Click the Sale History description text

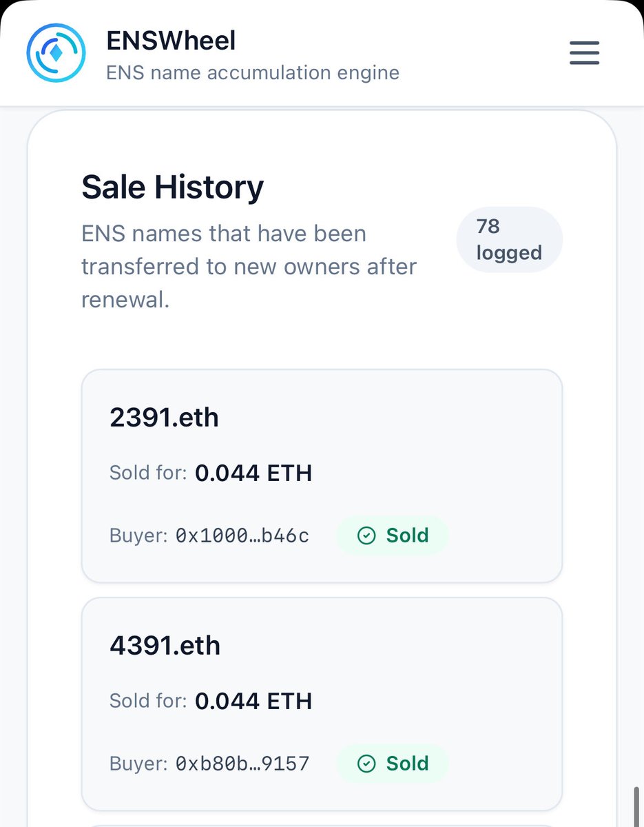(248, 267)
